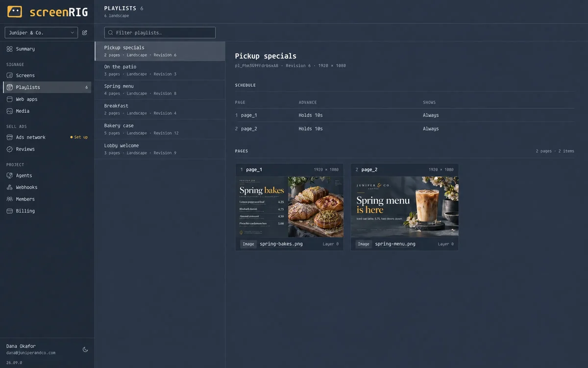Image resolution: width=588 pixels, height=368 pixels.
Task: Focus the Filter playlists search field
Action: tap(160, 33)
